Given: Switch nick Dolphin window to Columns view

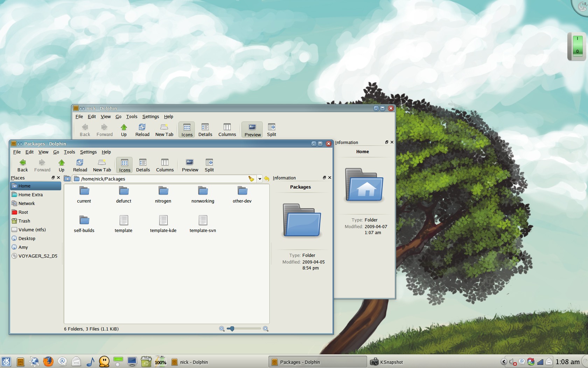Looking at the screenshot, I should tap(227, 130).
